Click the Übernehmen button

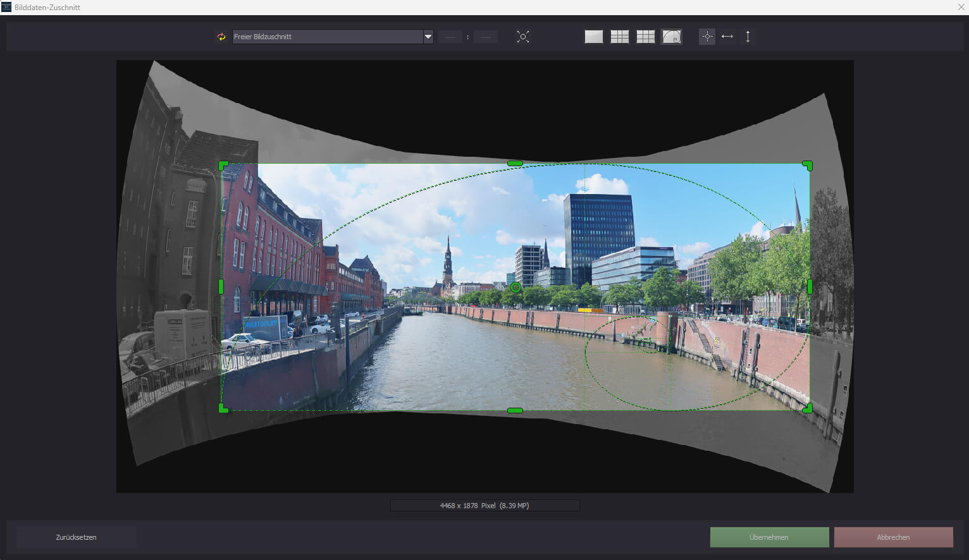[x=769, y=537]
